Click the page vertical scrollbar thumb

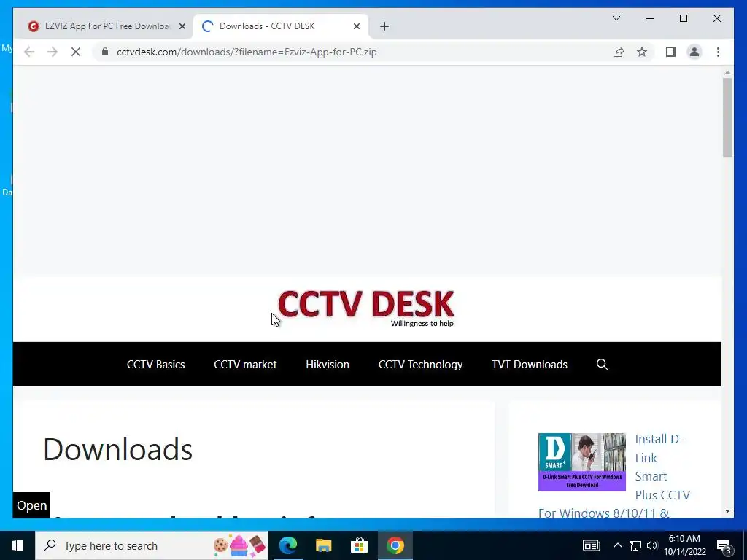(x=727, y=117)
